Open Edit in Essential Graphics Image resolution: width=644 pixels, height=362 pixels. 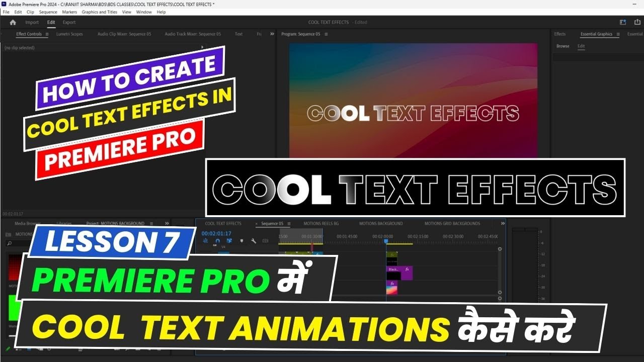coord(581,46)
